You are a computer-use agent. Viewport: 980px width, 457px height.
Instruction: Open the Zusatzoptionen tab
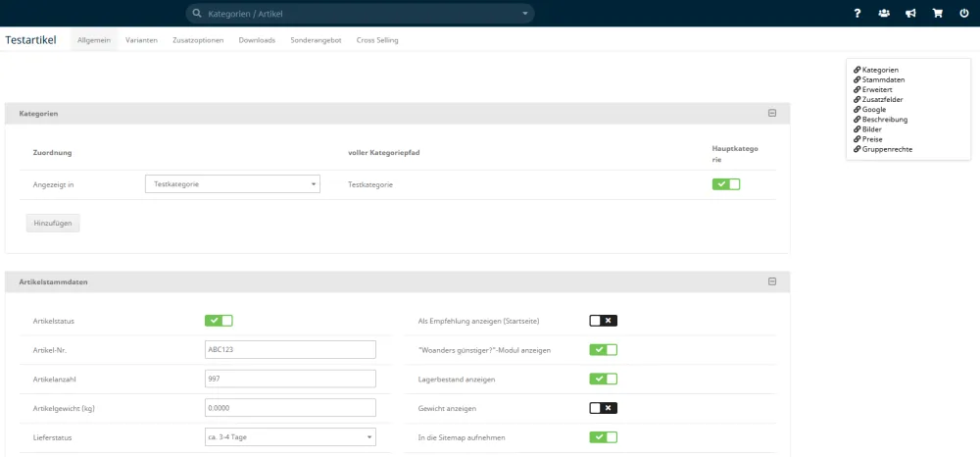click(x=198, y=40)
